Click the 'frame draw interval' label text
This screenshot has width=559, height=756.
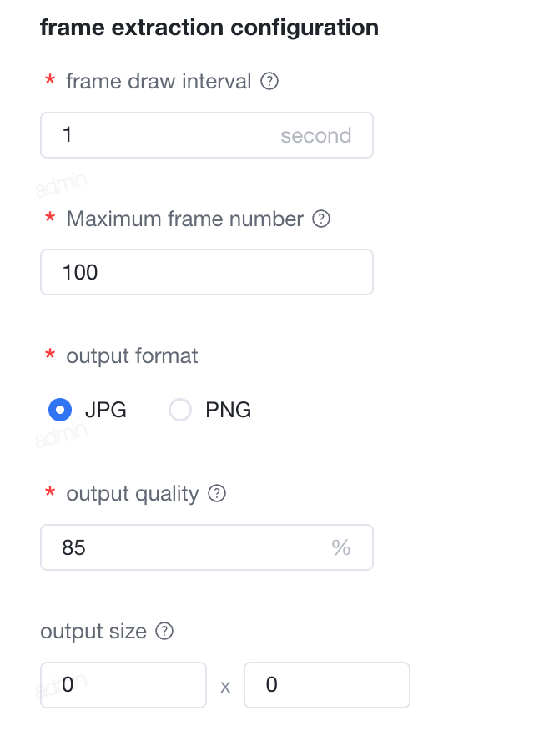point(159,81)
